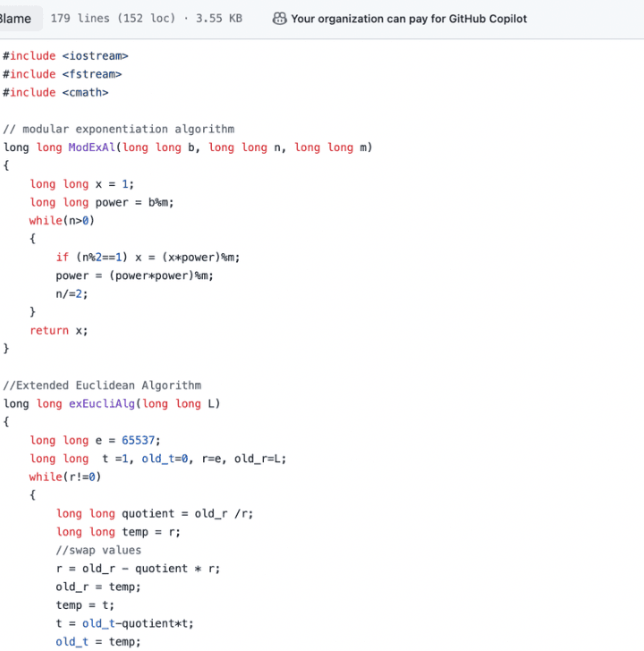Image resolution: width=644 pixels, height=651 pixels.
Task: Click the 'while(n>0)' line
Action: [x=62, y=221]
